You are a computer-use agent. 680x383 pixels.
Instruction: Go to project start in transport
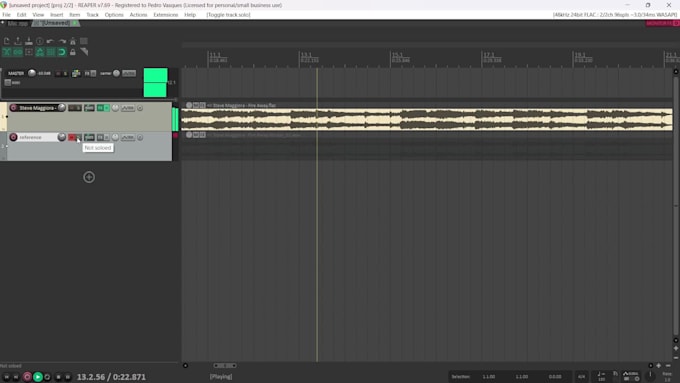pyautogui.click(x=7, y=377)
